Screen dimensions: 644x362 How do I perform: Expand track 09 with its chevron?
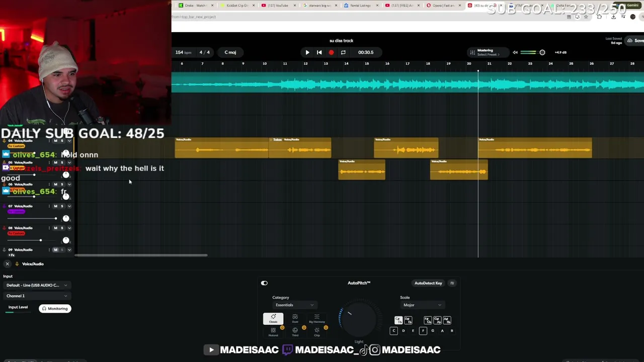(69, 249)
